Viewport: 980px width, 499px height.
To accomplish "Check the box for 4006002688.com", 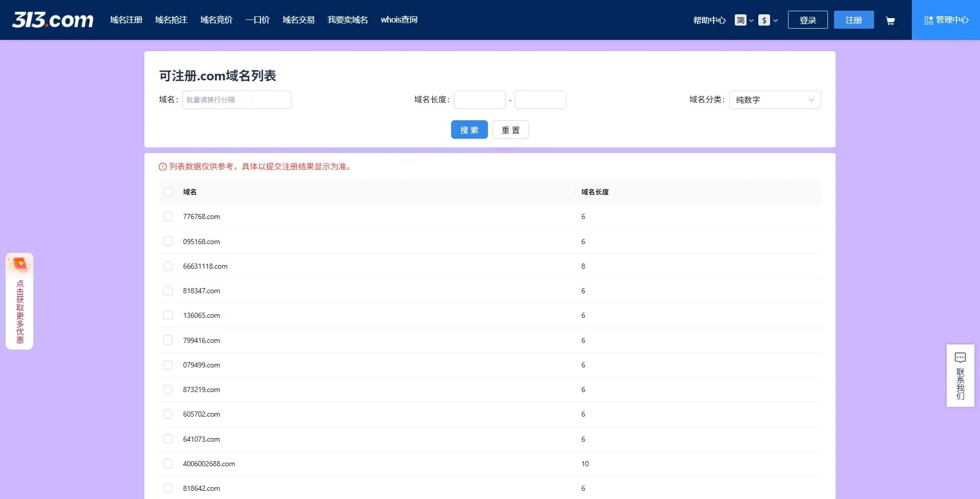I will point(168,464).
